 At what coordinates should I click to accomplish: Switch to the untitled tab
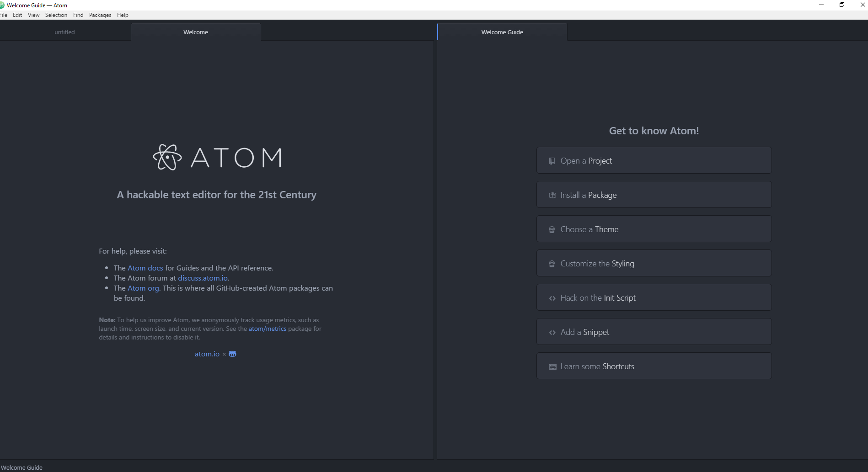pyautogui.click(x=64, y=32)
